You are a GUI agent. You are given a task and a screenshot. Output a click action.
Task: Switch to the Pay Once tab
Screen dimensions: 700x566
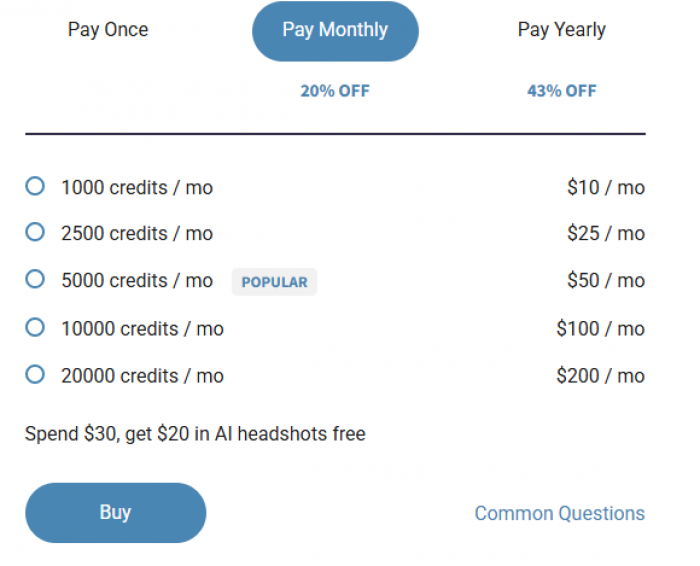108,30
